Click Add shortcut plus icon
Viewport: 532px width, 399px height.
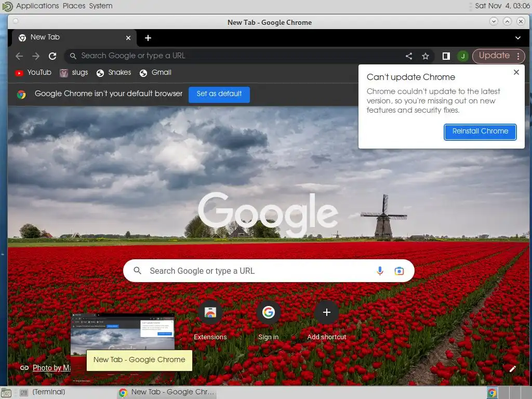tap(326, 312)
